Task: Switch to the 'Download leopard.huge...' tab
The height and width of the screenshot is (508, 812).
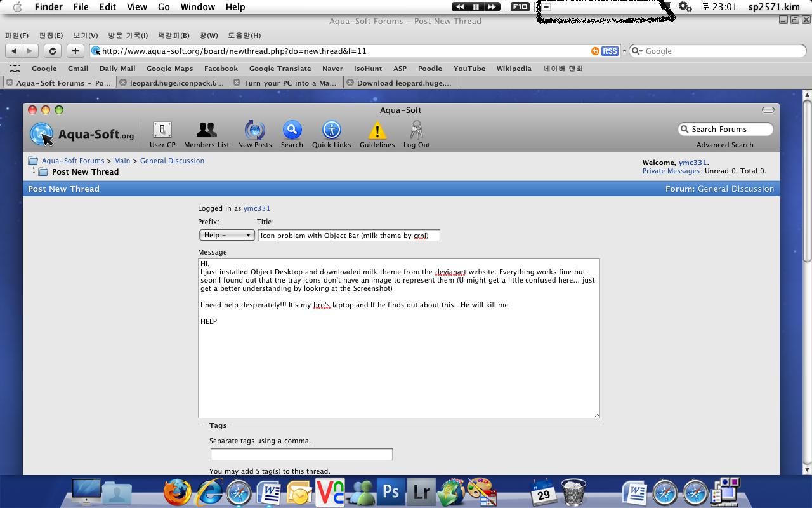Action: [400, 83]
